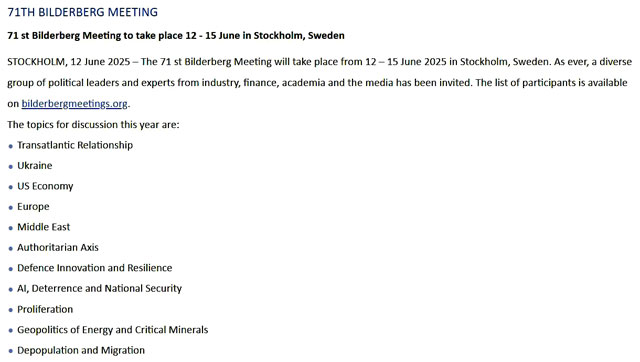The width and height of the screenshot is (640, 362).
Task: Select AI, Deterrence and National Security item
Action: 100,289
